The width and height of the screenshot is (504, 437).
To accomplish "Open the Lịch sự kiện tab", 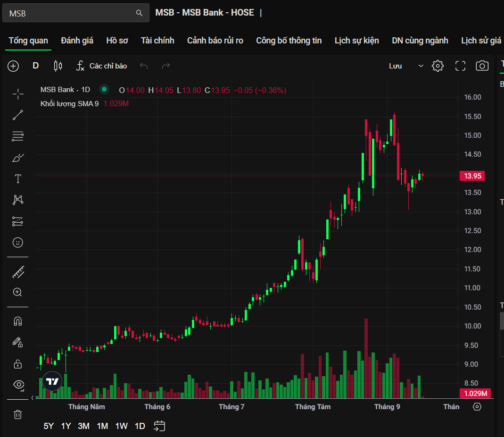I will (x=357, y=41).
